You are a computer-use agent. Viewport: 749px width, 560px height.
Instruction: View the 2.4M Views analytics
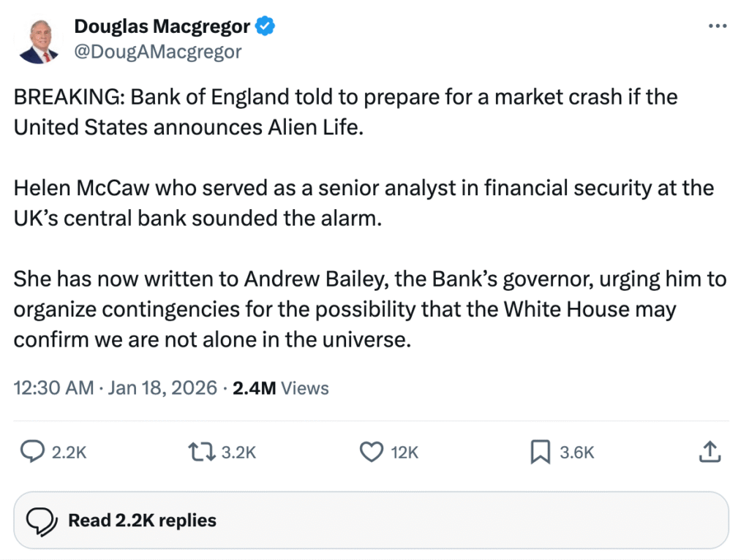[x=280, y=387]
